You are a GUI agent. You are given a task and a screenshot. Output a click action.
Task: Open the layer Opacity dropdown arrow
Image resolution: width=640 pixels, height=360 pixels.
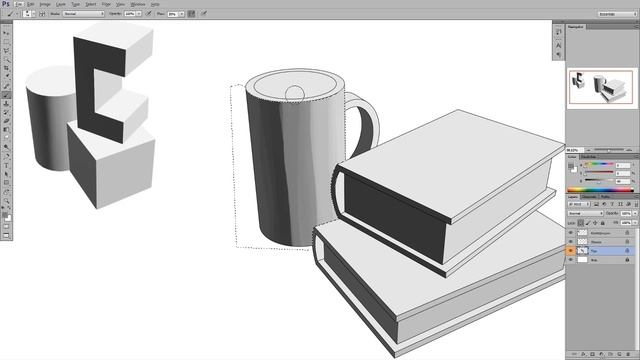(x=634, y=213)
